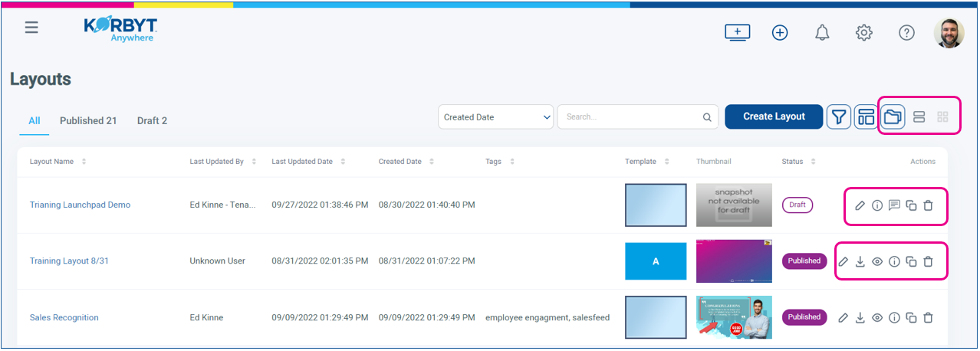Switch to the Draft 2 tab
This screenshot has width=980, height=351.
152,121
